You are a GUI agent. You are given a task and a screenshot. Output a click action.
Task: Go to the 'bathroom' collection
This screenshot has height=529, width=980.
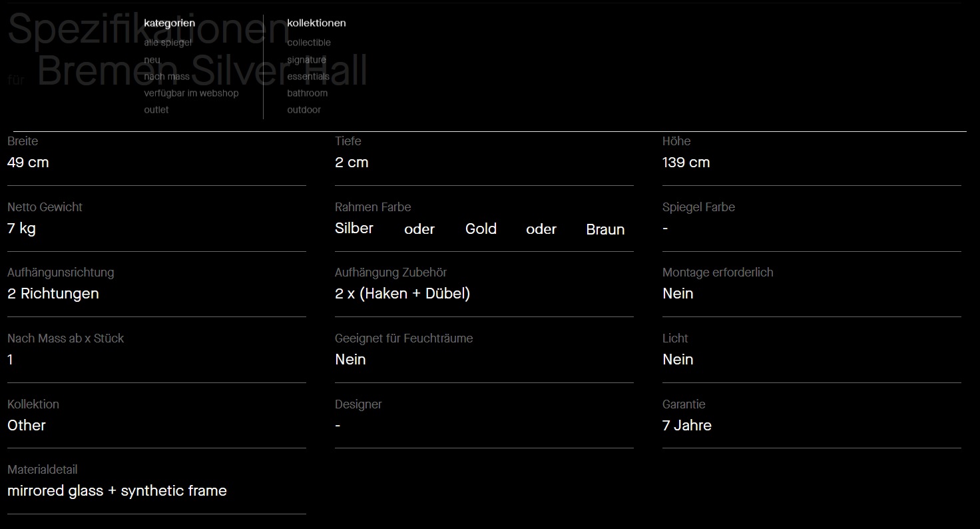308,93
